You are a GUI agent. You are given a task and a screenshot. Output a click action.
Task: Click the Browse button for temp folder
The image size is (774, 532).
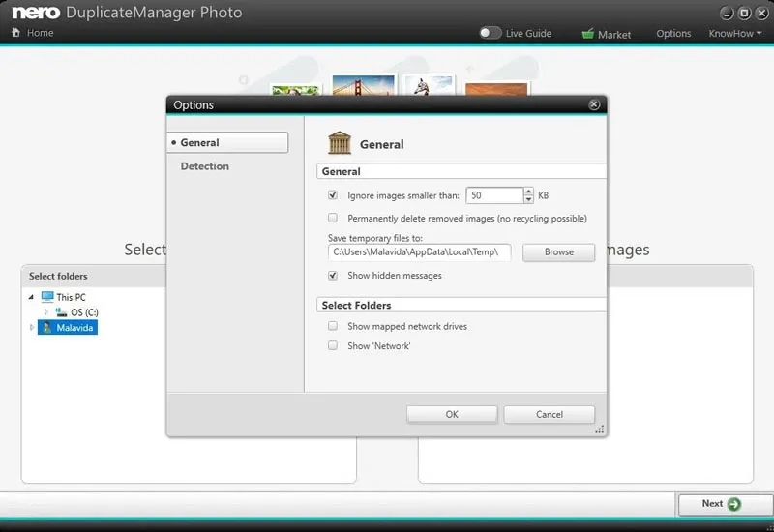(x=558, y=252)
